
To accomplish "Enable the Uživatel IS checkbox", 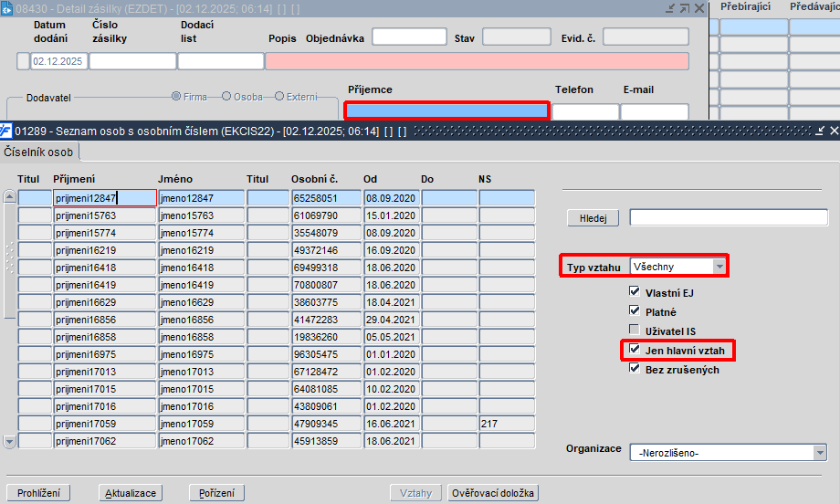I will [635, 330].
